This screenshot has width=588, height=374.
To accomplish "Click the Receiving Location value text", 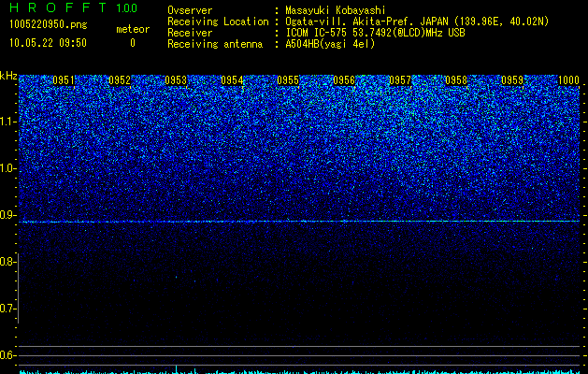I will click(x=417, y=22).
